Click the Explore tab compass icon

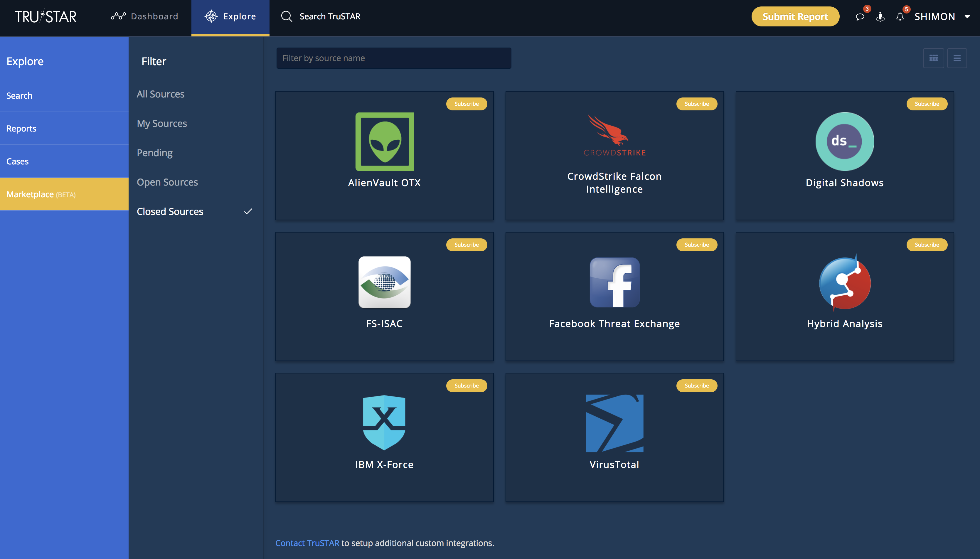click(x=211, y=16)
